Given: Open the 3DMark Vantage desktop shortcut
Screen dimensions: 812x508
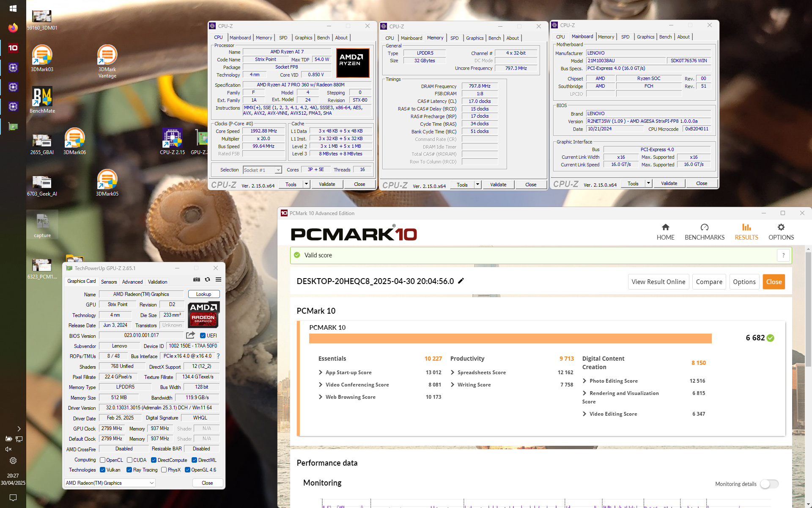Looking at the screenshot, I should 107,61.
